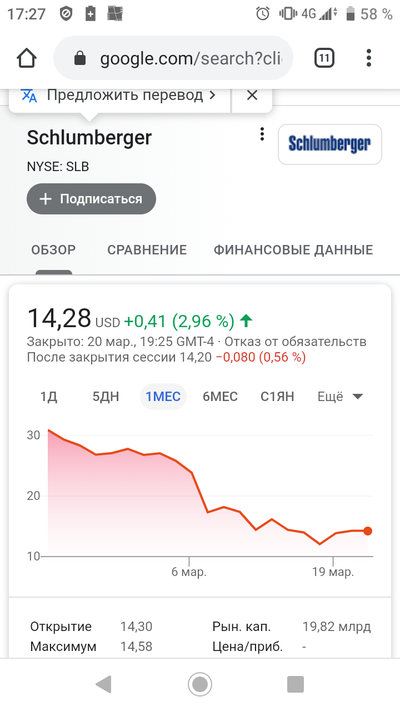
Task: Open the tab switcher showing 11 tabs
Action: tap(324, 58)
